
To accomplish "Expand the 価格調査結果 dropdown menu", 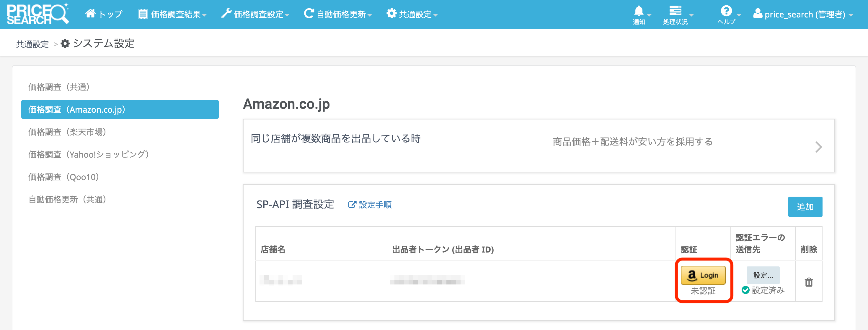I will click(172, 14).
